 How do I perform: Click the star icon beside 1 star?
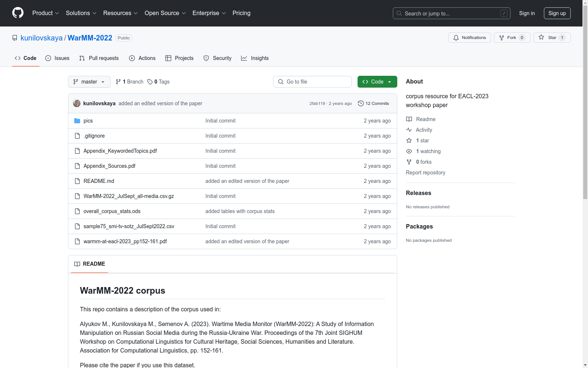click(x=409, y=141)
